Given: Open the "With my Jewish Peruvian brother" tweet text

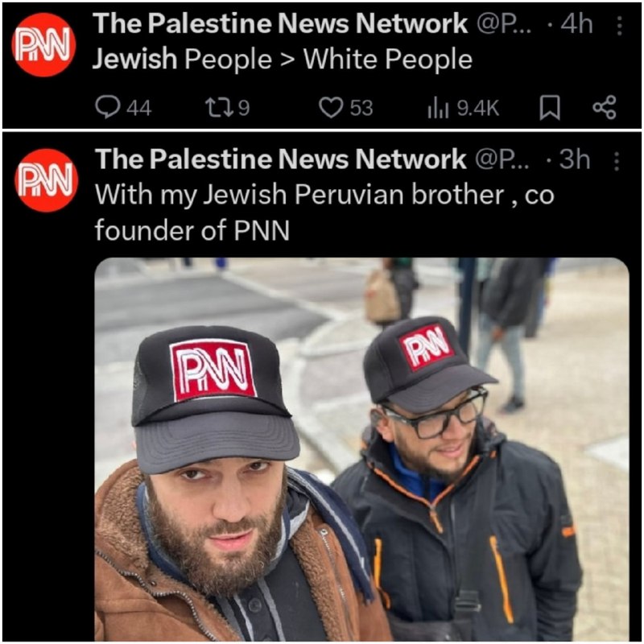Looking at the screenshot, I should click(x=324, y=212).
